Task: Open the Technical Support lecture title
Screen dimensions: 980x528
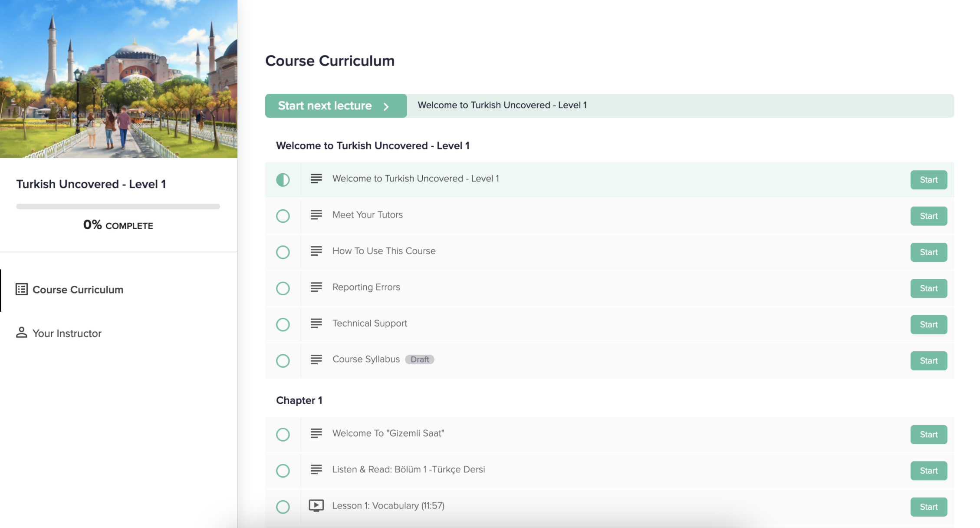Action: click(370, 323)
